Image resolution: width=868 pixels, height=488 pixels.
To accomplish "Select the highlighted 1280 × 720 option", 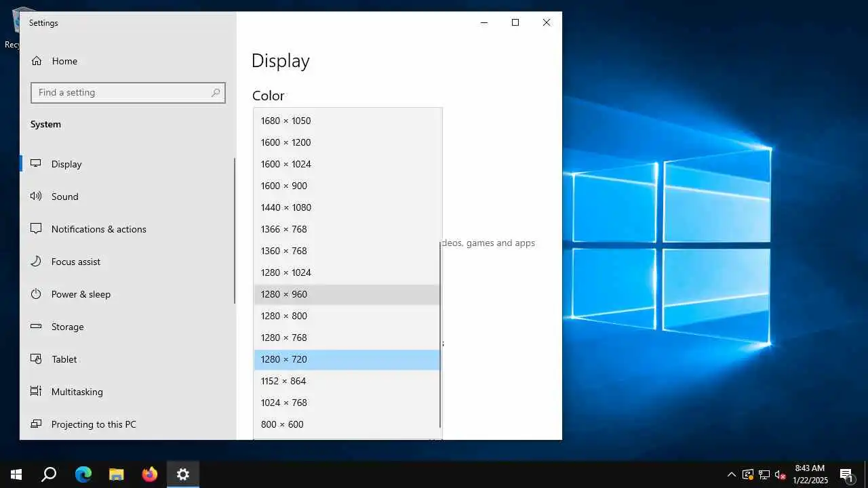I will [x=347, y=359].
